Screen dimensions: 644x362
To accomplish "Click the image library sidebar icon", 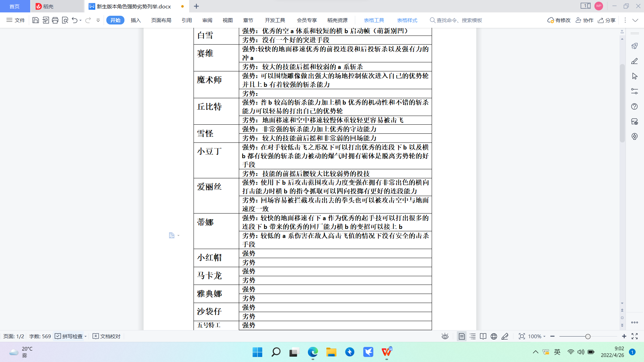I will tap(635, 122).
